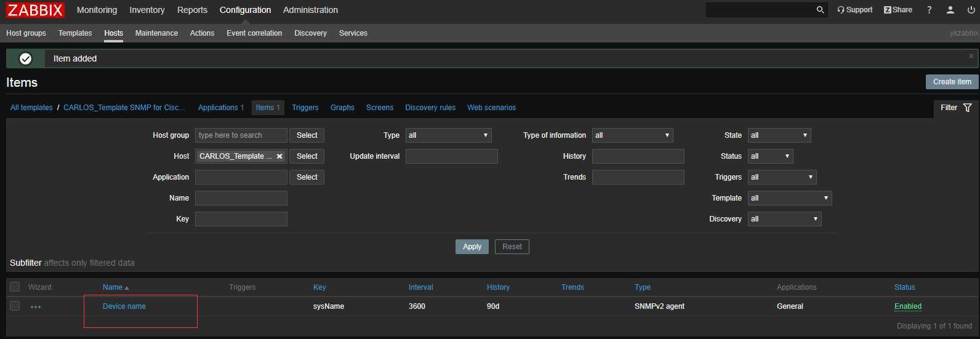Open help question mark icon

click(930, 10)
